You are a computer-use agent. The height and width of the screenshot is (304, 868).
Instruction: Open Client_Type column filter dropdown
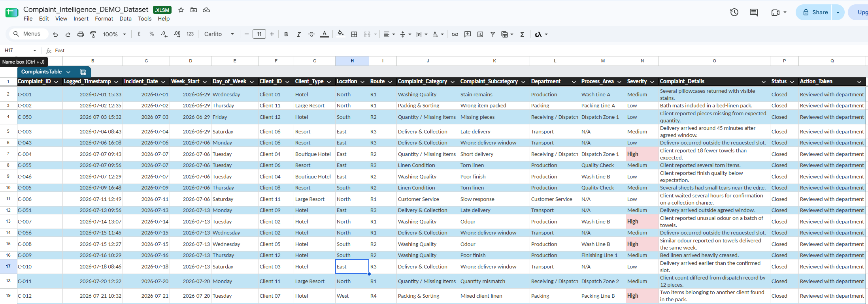[328, 82]
